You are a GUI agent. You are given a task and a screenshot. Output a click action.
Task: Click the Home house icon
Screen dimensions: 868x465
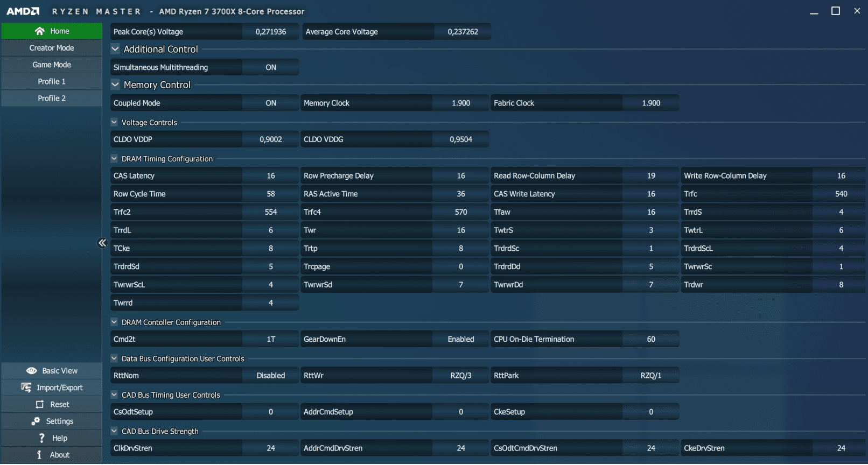pos(39,31)
